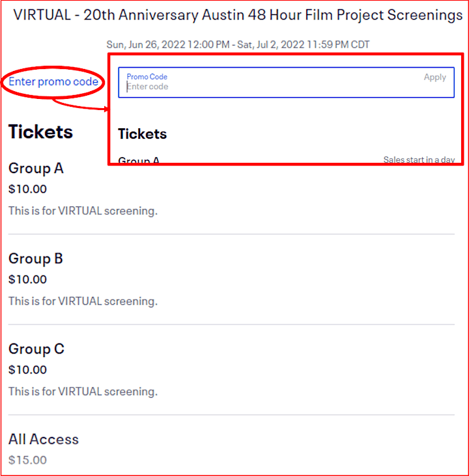Click Group A's VIRTUAL screening description
This screenshot has width=469, height=476.
83,211
